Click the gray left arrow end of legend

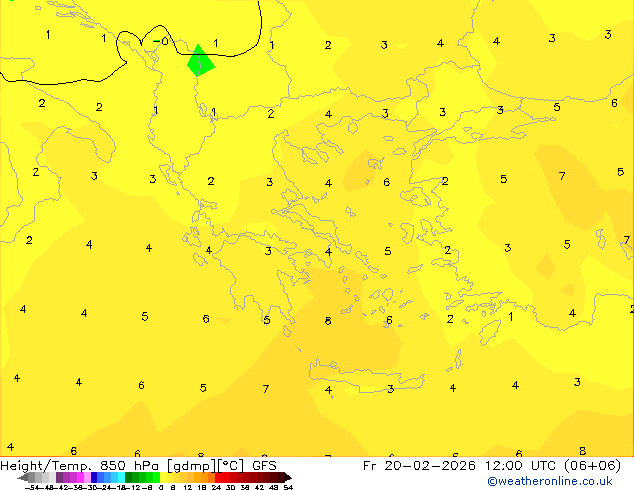[x=23, y=477]
